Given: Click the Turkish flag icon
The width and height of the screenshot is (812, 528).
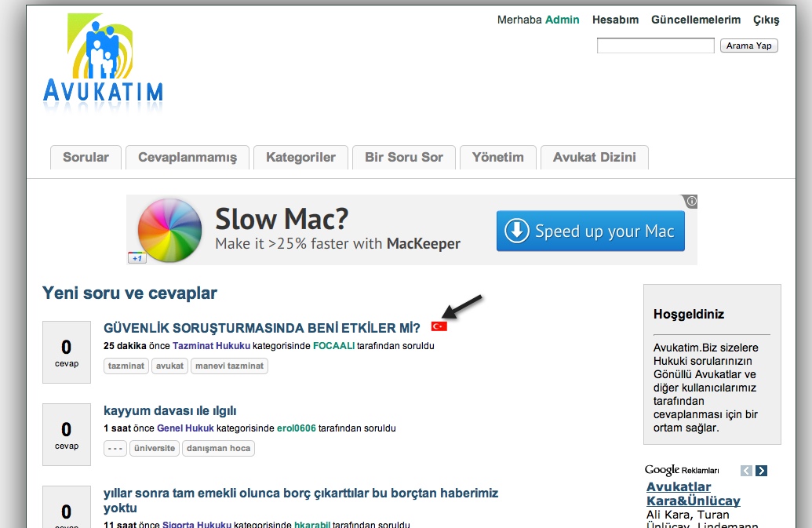Looking at the screenshot, I should click(439, 326).
